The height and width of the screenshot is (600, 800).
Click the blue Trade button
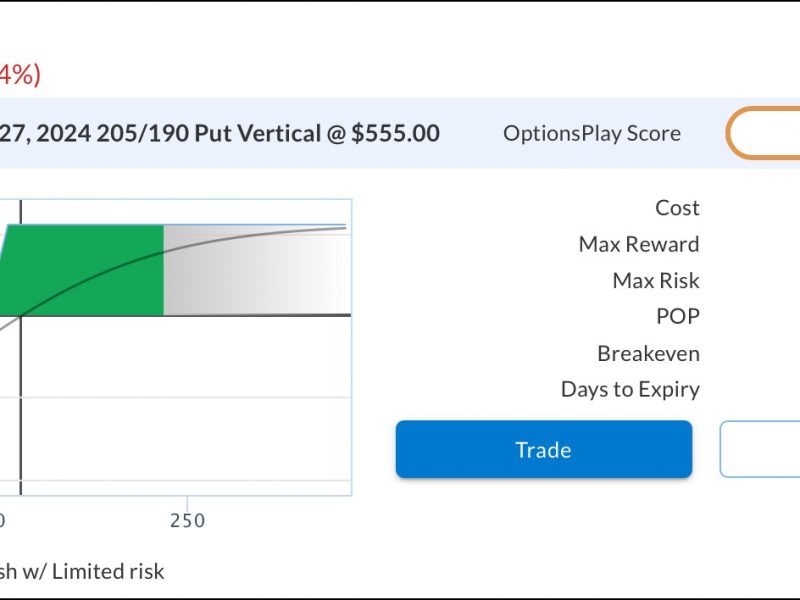coord(544,449)
